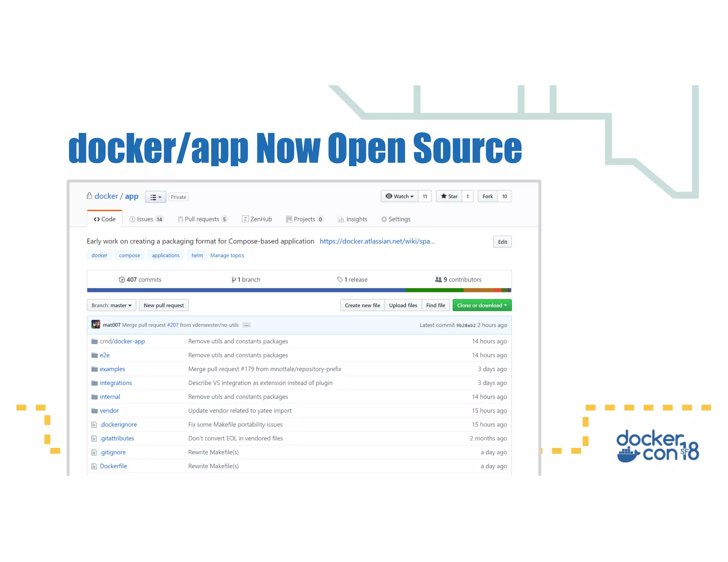Open the examples folder
This screenshot has height=562, width=728.
point(112,369)
